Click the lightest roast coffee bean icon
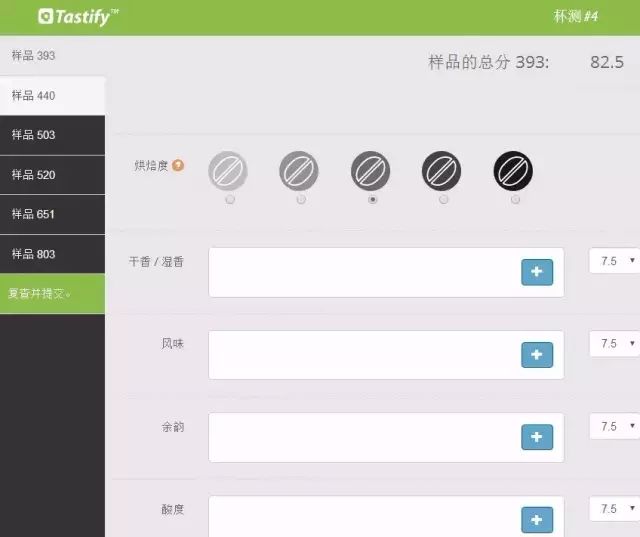 tap(228, 171)
